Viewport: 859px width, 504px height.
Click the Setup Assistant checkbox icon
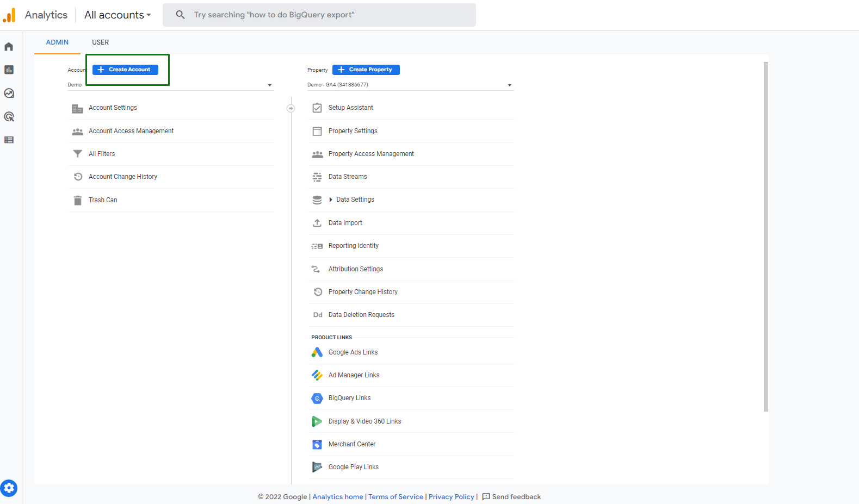click(x=317, y=108)
